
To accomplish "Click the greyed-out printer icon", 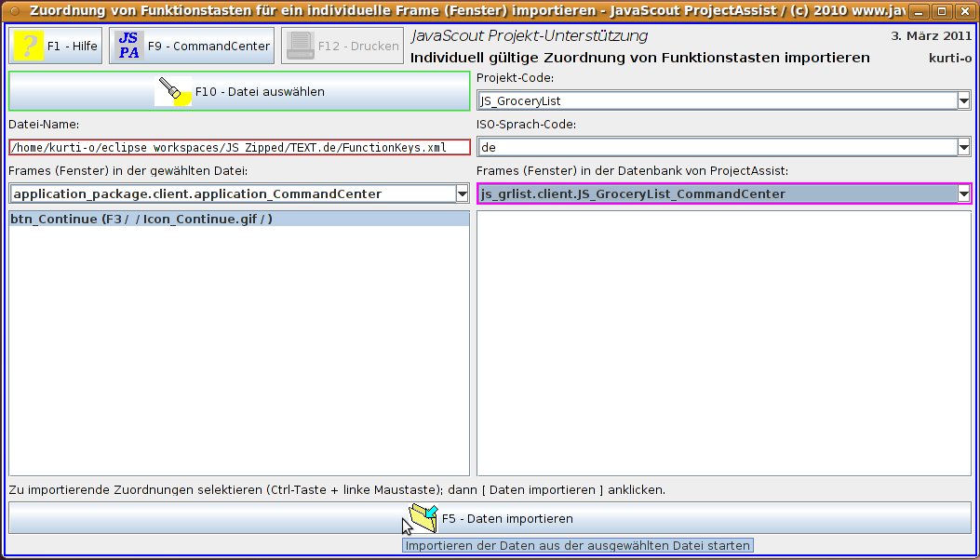I will point(300,46).
